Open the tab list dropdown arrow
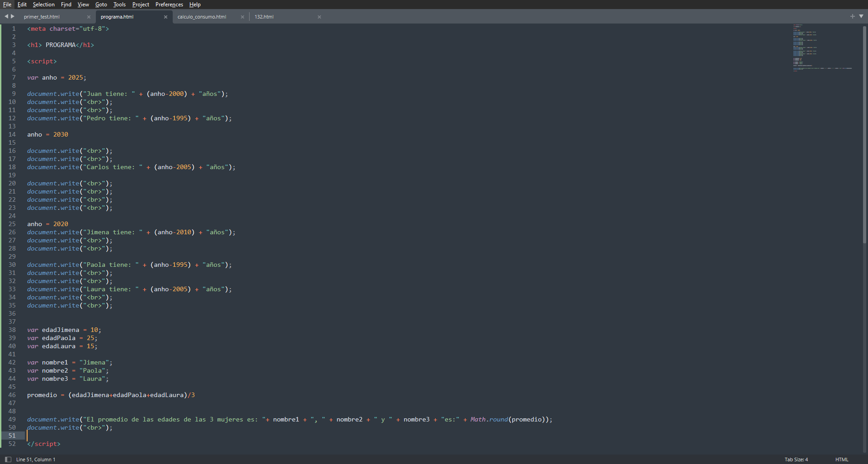This screenshot has height=464, width=868. tap(861, 16)
